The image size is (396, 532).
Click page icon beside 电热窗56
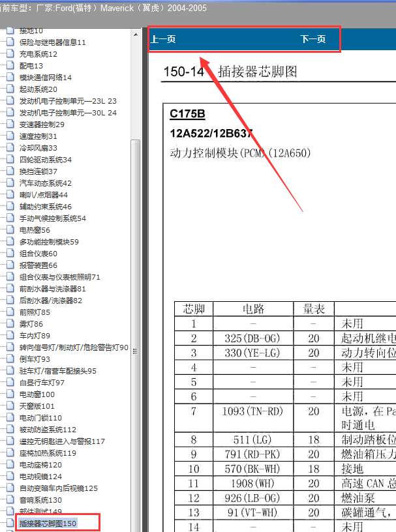tap(10, 229)
